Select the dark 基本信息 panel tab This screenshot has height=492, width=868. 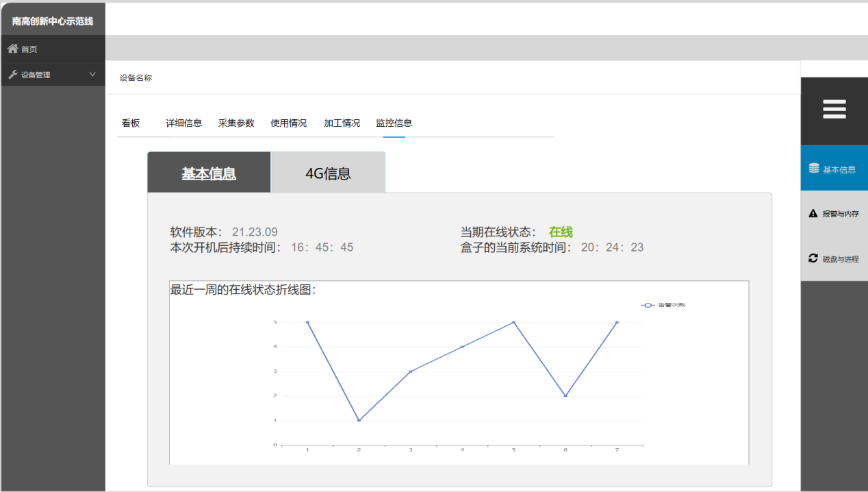(209, 173)
